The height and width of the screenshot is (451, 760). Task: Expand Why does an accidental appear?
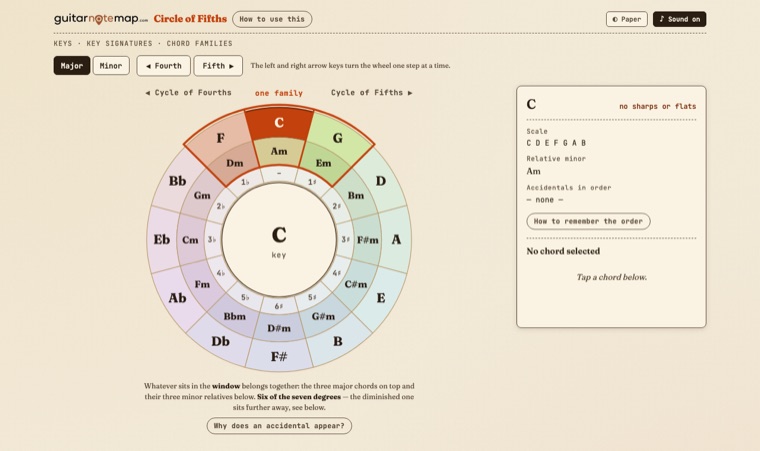pyautogui.click(x=279, y=426)
